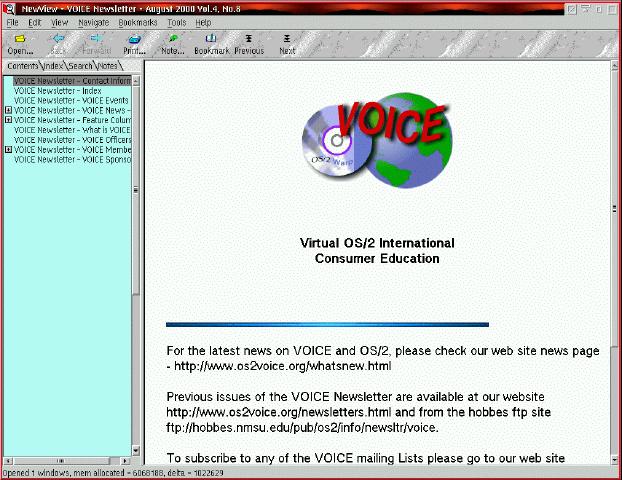
Task: Click the topic pane scroll up arrow
Action: click(x=615, y=66)
